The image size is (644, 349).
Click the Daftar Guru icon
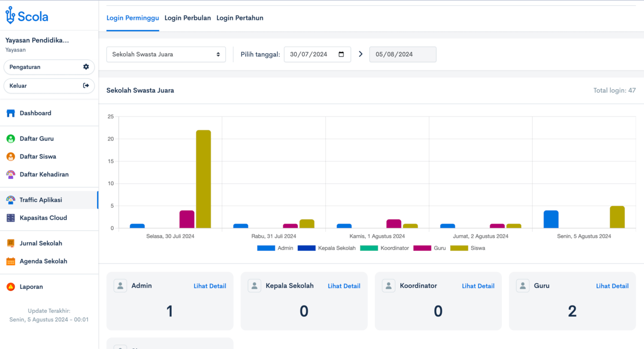tap(11, 139)
